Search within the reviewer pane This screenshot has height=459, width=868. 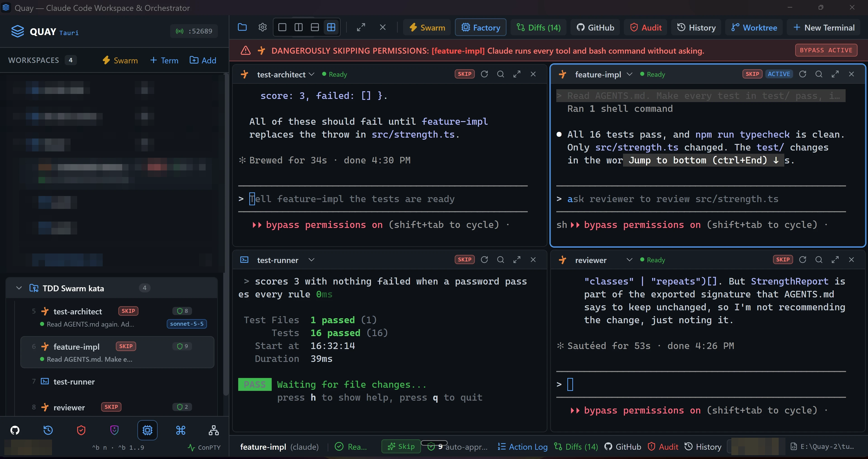pos(819,260)
